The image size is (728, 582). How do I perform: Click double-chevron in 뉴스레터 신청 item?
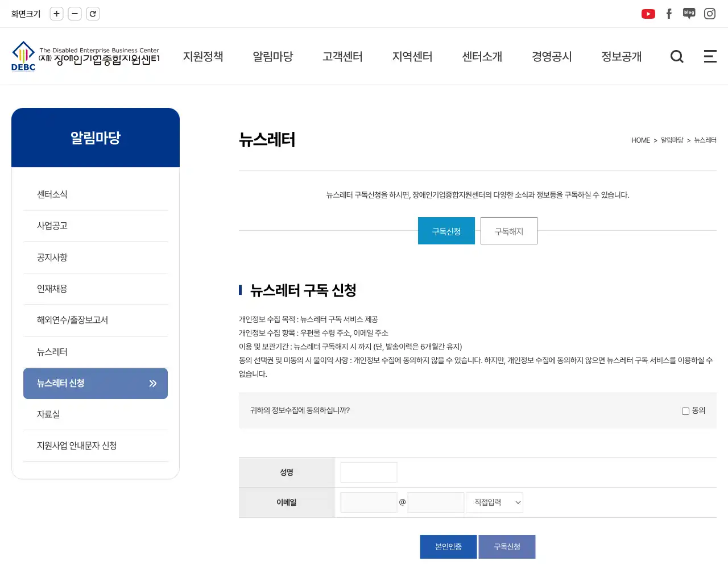click(x=153, y=384)
